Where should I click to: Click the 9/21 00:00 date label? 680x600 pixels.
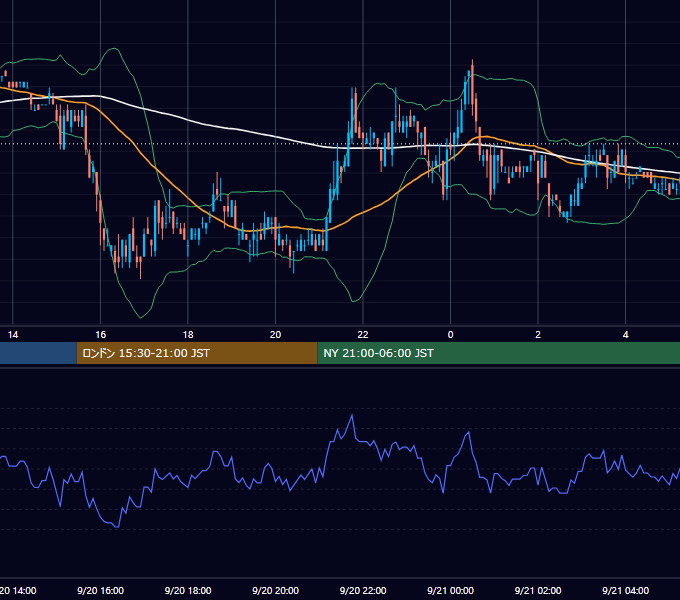pos(451,590)
